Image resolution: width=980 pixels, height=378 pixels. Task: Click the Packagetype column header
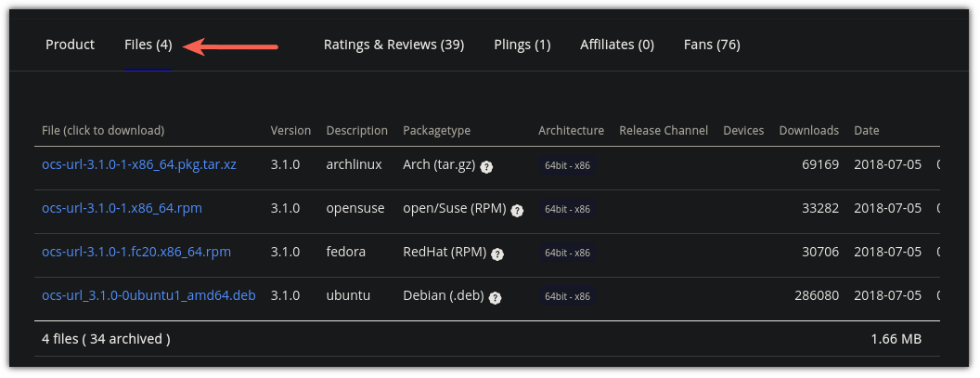click(436, 130)
